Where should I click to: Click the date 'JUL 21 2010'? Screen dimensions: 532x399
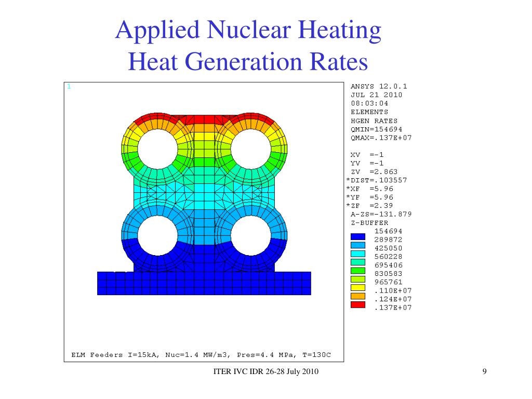click(x=376, y=95)
